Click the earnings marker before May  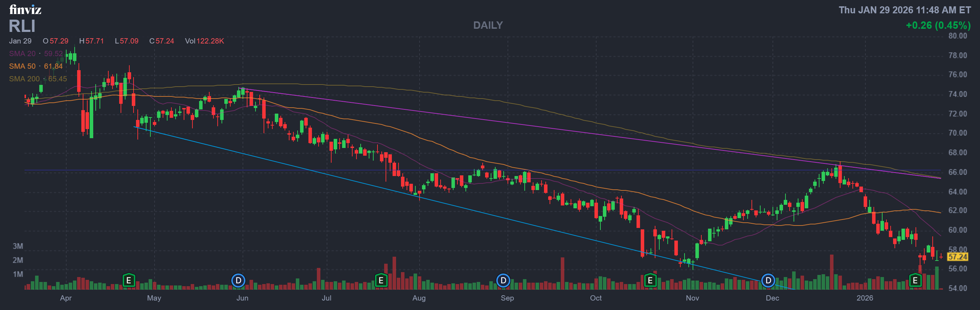[x=129, y=281]
